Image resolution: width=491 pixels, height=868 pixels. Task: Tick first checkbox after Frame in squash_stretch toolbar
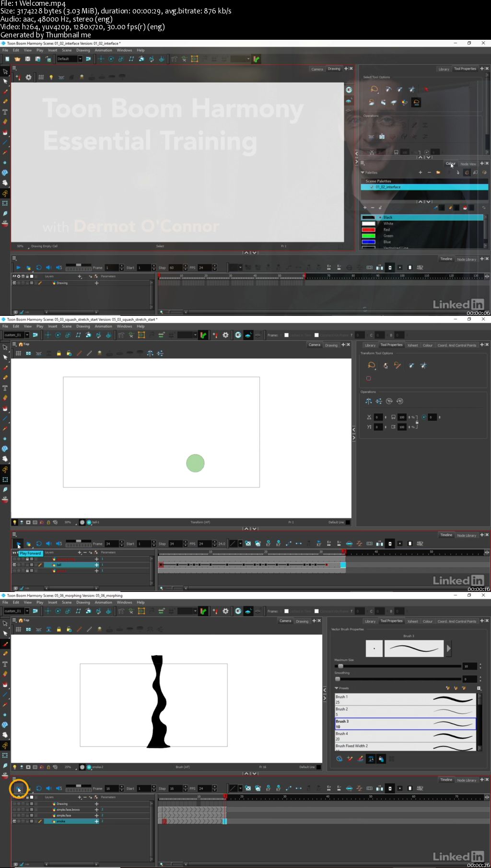coord(286,335)
